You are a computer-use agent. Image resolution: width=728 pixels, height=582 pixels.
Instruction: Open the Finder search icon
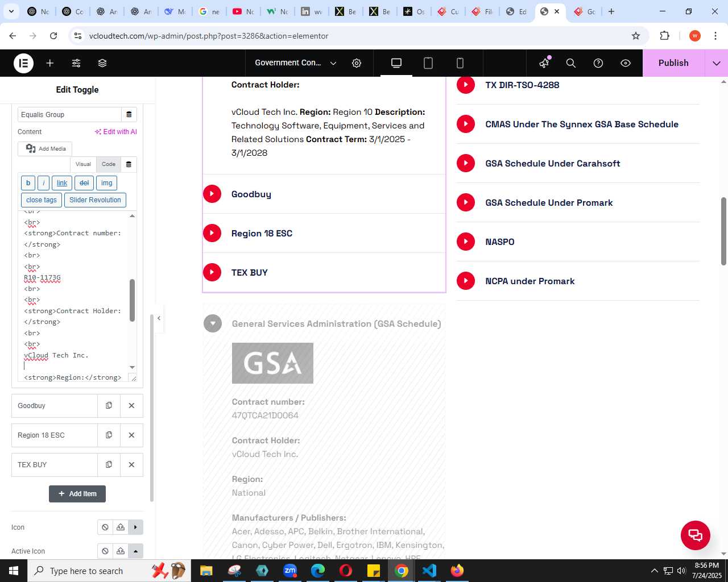pyautogui.click(x=571, y=63)
